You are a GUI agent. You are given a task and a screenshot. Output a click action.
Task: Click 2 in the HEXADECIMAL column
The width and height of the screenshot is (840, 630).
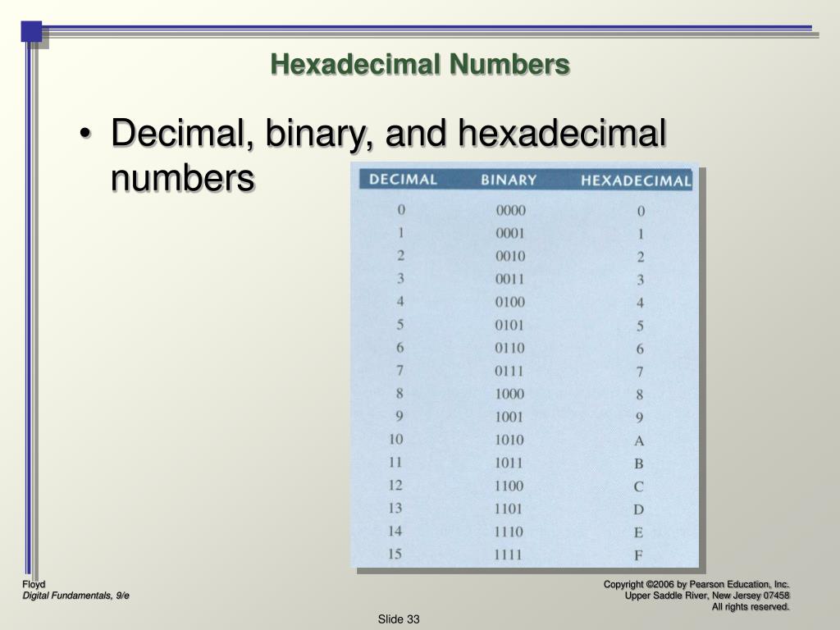pyautogui.click(x=640, y=258)
